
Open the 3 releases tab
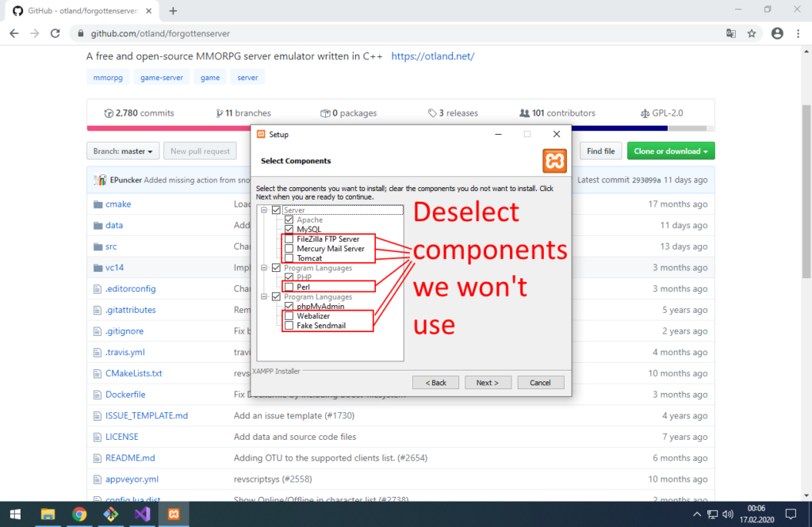[453, 113]
